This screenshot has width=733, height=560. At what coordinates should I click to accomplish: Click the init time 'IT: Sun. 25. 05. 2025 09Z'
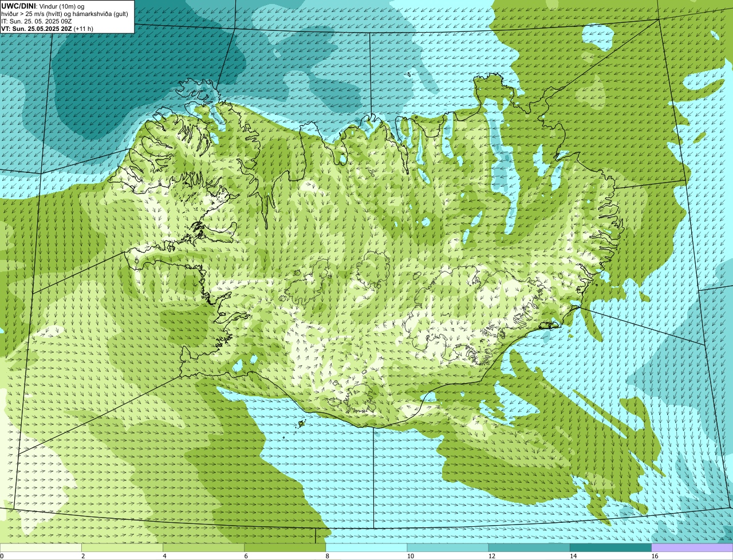pyautogui.click(x=37, y=21)
